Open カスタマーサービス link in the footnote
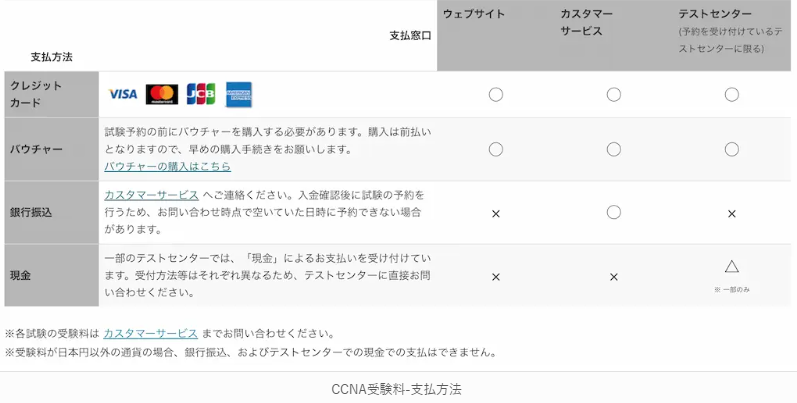 [x=150, y=333]
